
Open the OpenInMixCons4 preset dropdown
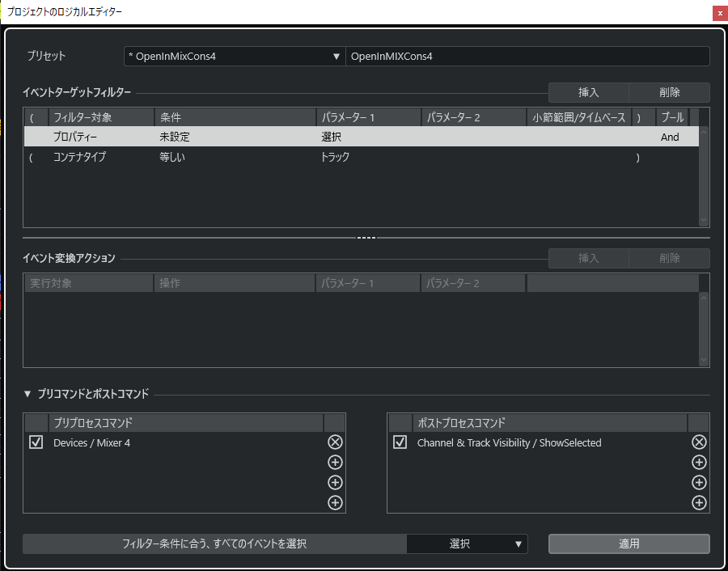234,56
